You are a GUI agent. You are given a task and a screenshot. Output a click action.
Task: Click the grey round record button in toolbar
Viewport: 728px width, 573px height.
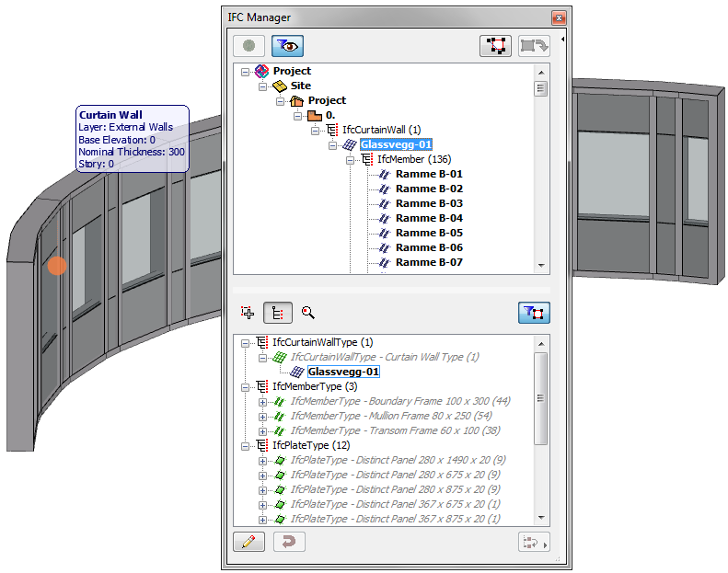[x=248, y=45]
